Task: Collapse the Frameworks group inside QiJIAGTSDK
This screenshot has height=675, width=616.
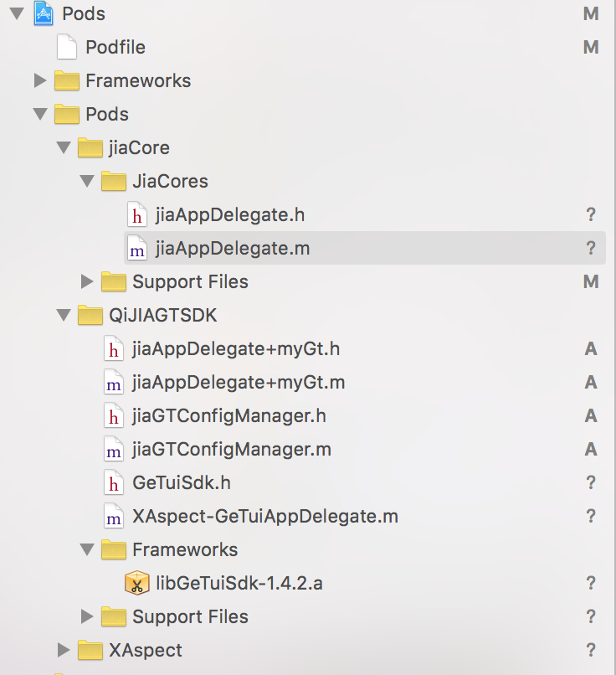Action: pyautogui.click(x=86, y=549)
